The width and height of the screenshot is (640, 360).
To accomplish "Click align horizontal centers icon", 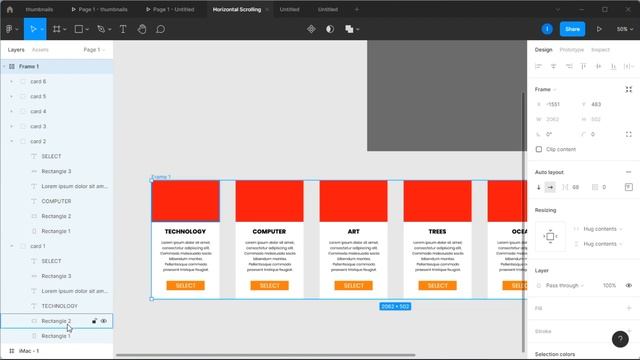I will tap(553, 66).
